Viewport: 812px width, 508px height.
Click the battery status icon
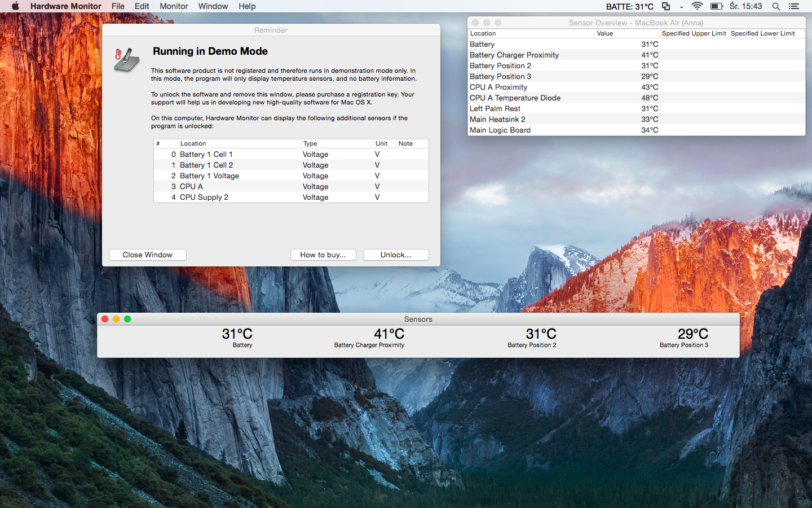(x=716, y=6)
